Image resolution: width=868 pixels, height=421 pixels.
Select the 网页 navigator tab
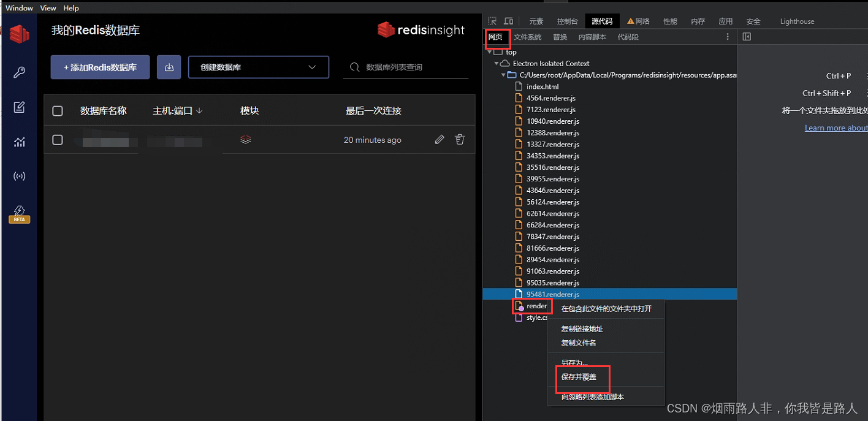[x=495, y=37]
